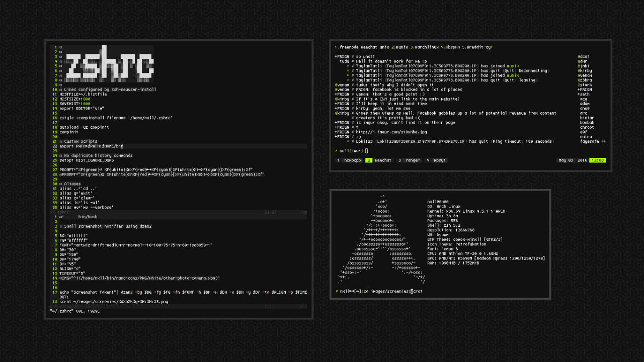644x362 pixels.
Task: Click the autoload -Uz compinit line
Action: (84, 127)
